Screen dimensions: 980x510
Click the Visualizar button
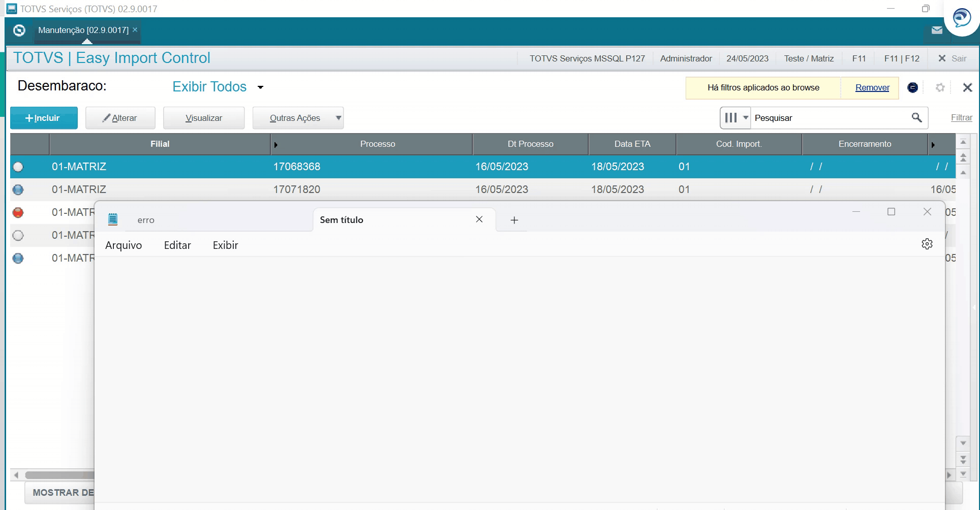coord(204,118)
